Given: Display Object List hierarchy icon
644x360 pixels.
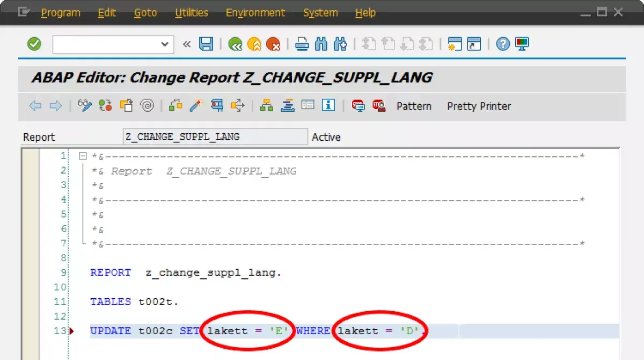Looking at the screenshot, I should click(x=267, y=105).
